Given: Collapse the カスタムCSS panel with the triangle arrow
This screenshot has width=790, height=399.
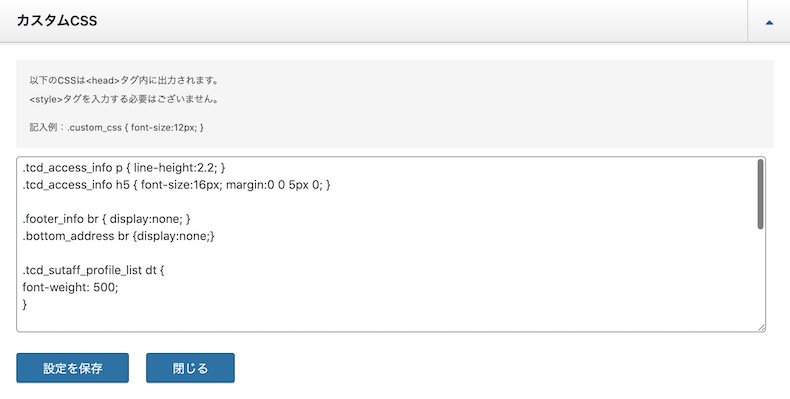Looking at the screenshot, I should [769, 22].
